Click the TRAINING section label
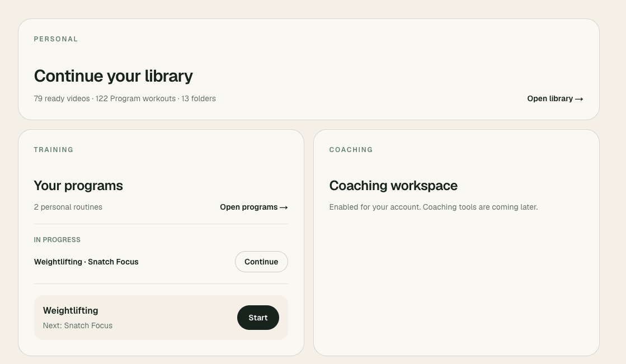Viewport: 626px width, 364px height. (54, 150)
